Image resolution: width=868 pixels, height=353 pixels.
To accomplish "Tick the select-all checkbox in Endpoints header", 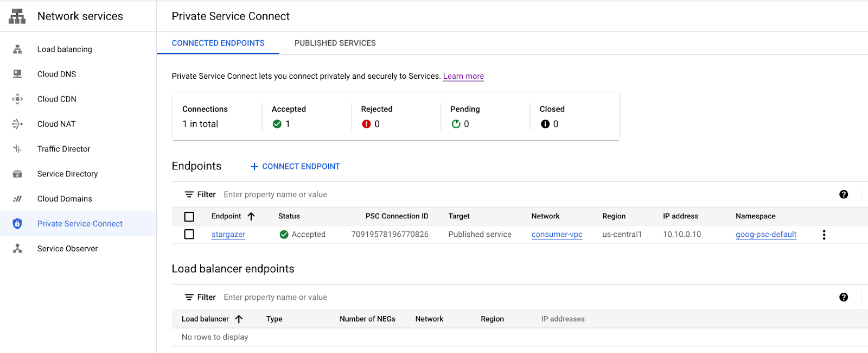I will (189, 217).
